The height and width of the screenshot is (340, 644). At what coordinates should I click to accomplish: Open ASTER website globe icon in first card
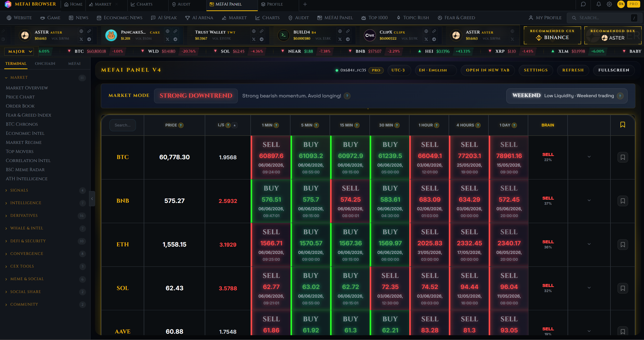click(81, 31)
